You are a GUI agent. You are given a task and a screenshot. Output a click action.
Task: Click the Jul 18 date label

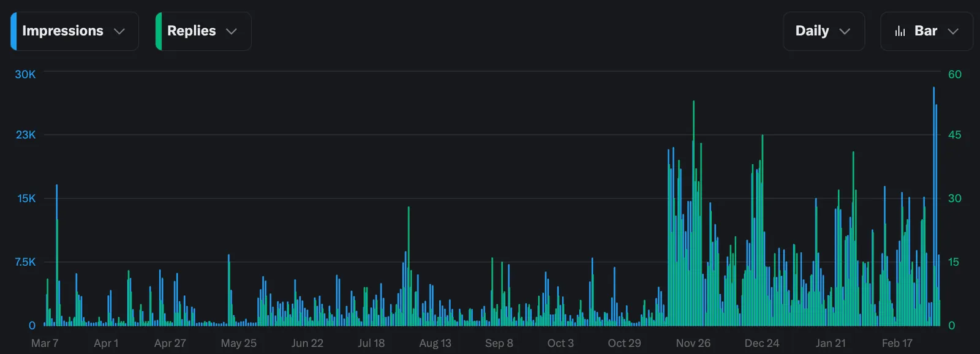371,343
